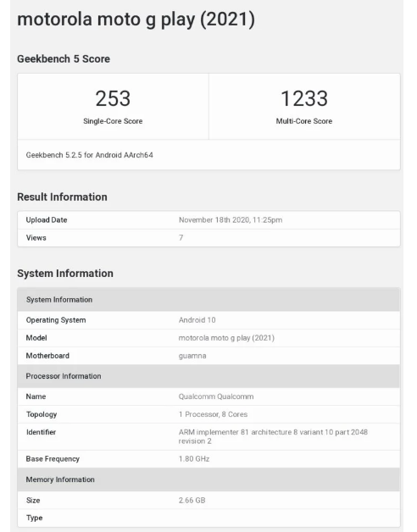The width and height of the screenshot is (417, 532).
Task: Select the Multi-Core Score value 1233
Action: pos(304,98)
